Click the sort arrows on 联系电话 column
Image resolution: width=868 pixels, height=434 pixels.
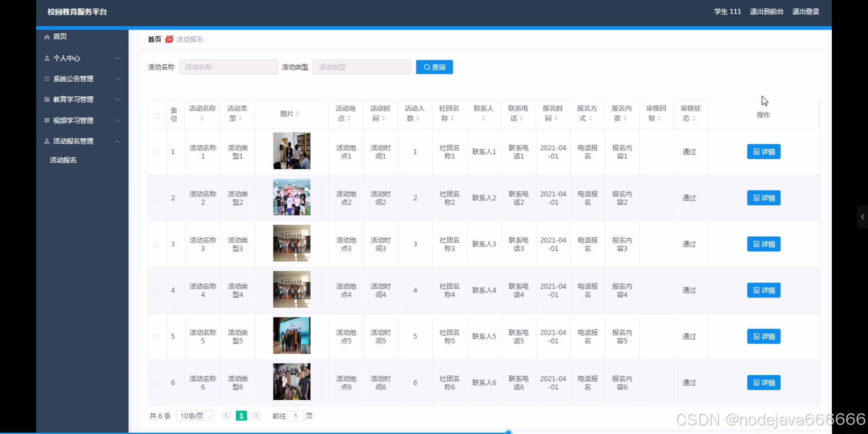[x=521, y=118]
